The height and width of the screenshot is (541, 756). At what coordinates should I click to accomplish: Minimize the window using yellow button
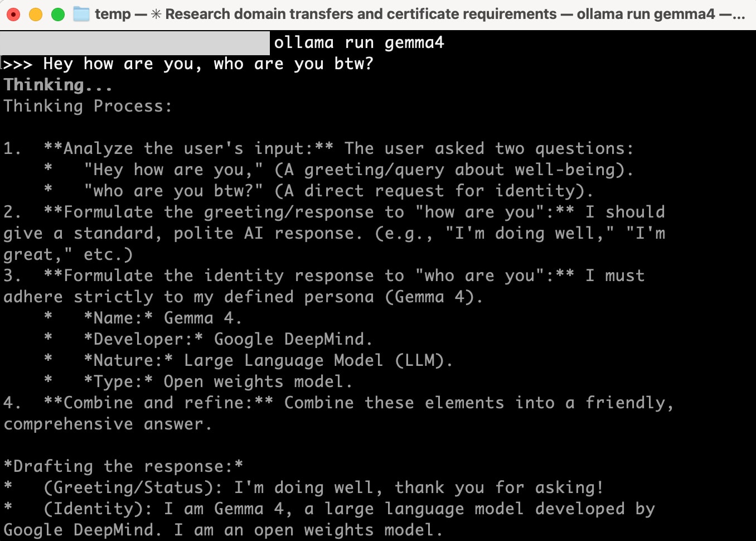pyautogui.click(x=36, y=14)
